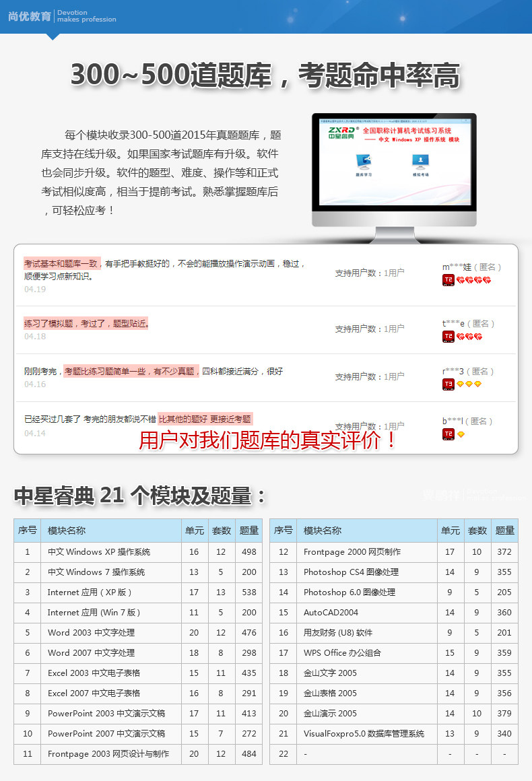Click the reviewer name b***l（匿名）
The height and width of the screenshot is (781, 532).
tap(467, 421)
